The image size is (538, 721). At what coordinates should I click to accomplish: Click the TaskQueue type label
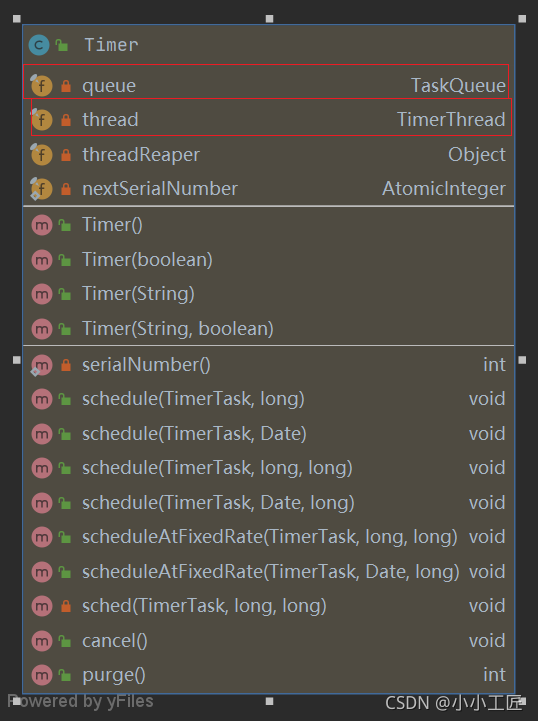[458, 86]
